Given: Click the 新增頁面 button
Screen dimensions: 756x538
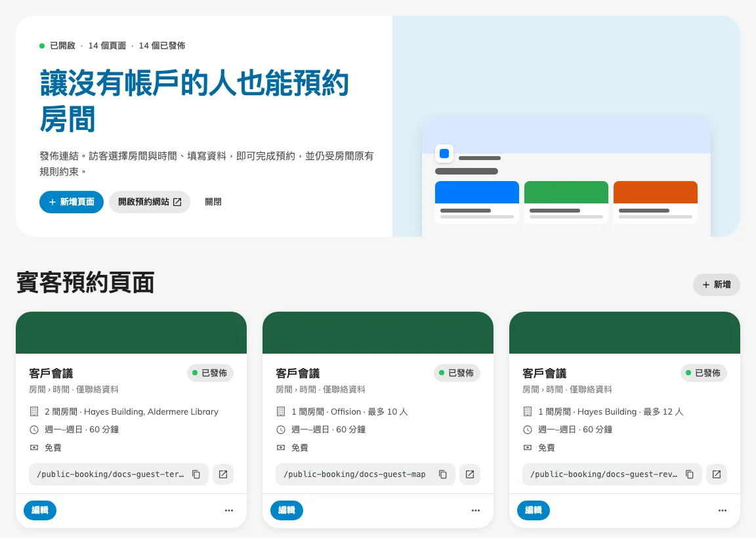Looking at the screenshot, I should click(72, 202).
